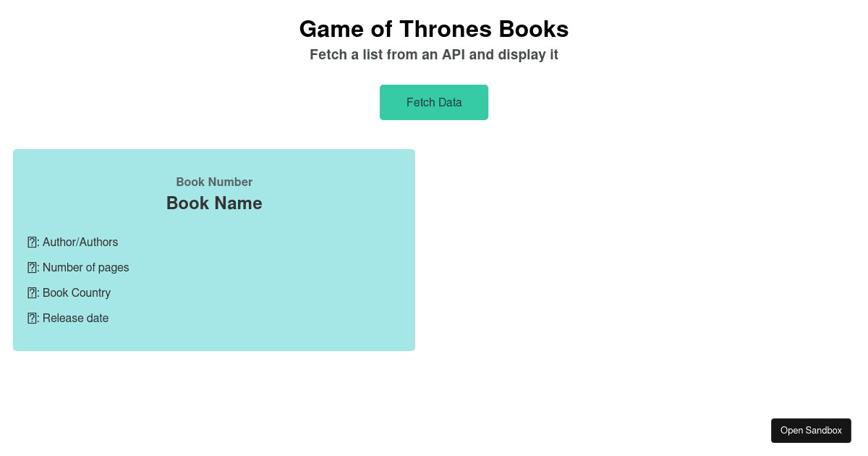
Task: Click the Fetch a list subtitle text
Action: [x=434, y=54]
